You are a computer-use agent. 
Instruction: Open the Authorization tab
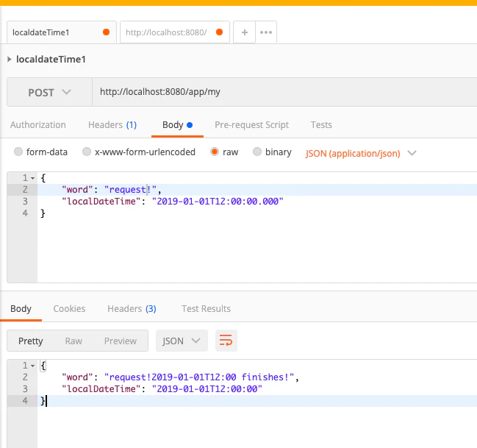38,125
